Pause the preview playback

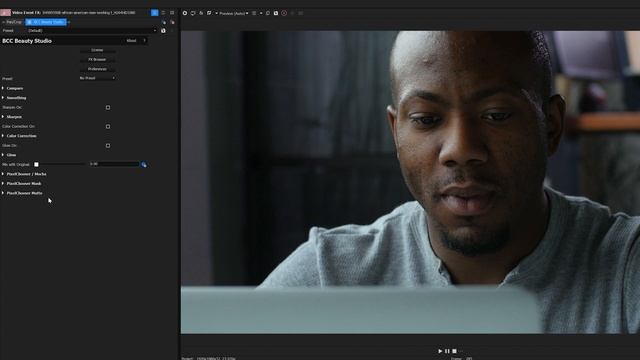pos(447,351)
